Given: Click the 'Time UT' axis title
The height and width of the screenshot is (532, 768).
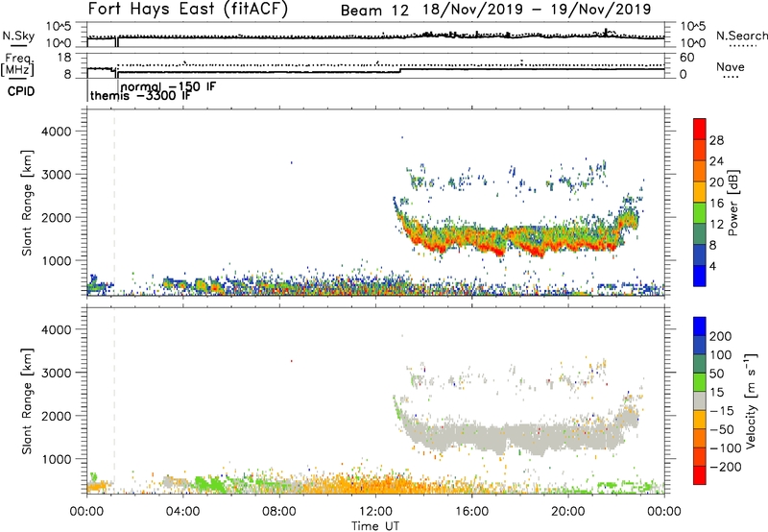Looking at the screenshot, I should 375,526.
